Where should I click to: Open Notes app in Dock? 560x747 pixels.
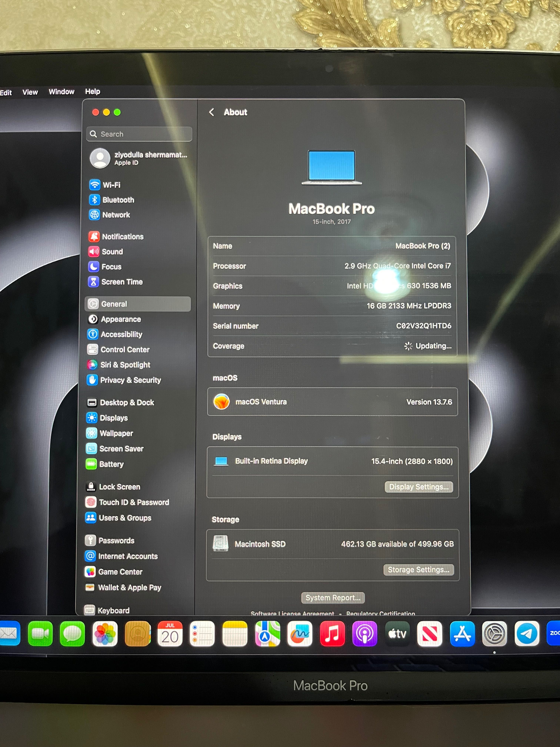pos(235,634)
